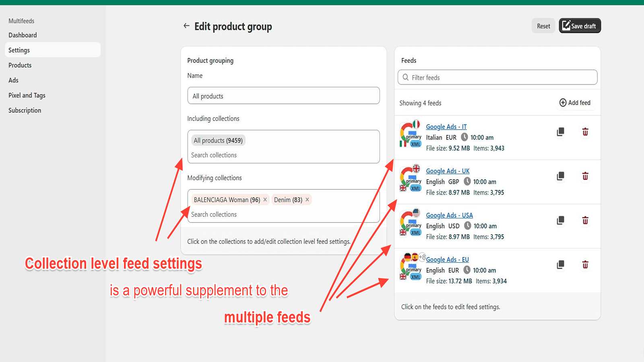Open the Subscription menu item
This screenshot has height=362, width=644.
(25, 110)
